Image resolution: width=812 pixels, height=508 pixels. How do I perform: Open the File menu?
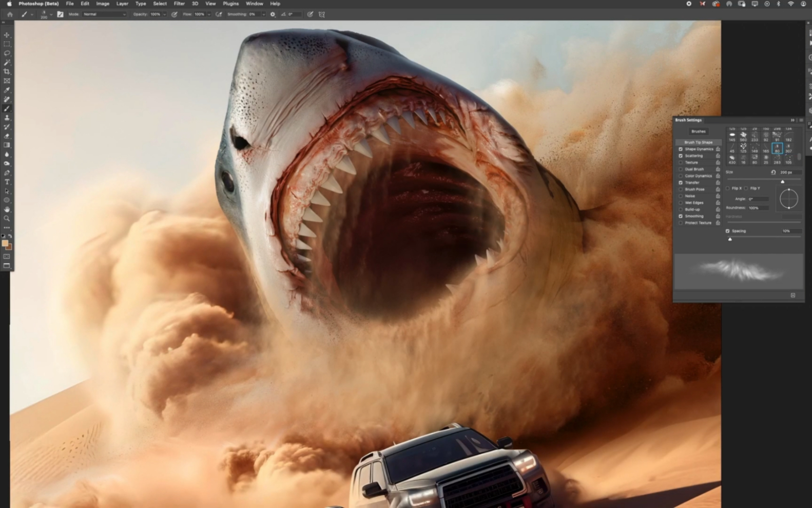70,4
